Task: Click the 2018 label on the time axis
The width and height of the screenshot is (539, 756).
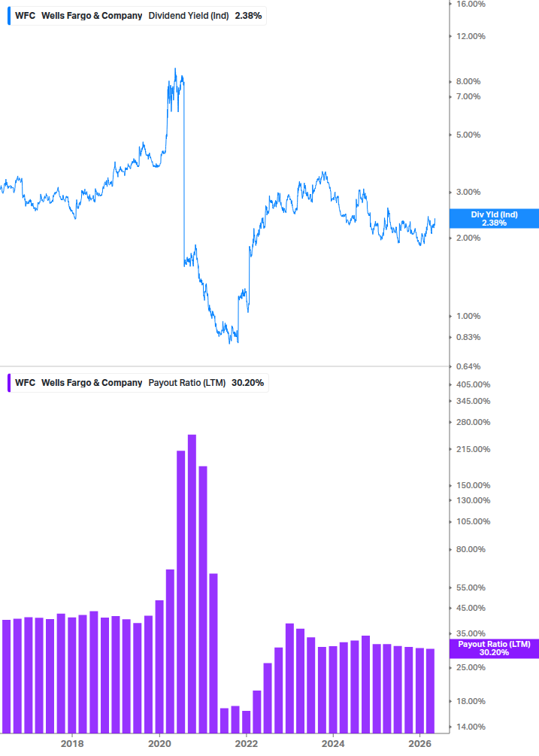Action: point(72,743)
